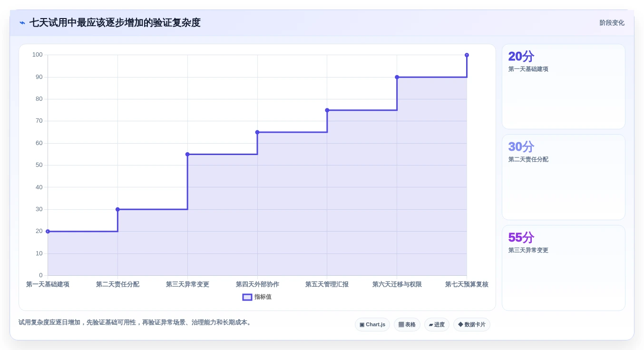Select the 进度 tag
Image resolution: width=644 pixels, height=350 pixels.
click(x=437, y=325)
